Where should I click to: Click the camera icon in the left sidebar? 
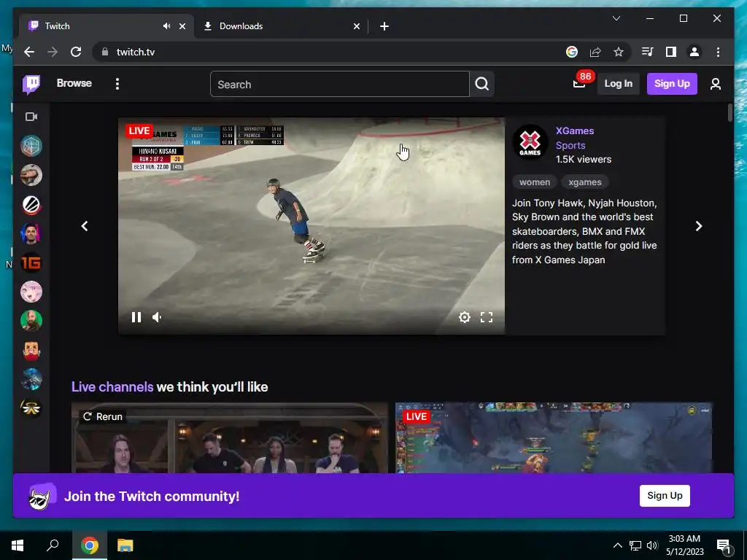(31, 117)
